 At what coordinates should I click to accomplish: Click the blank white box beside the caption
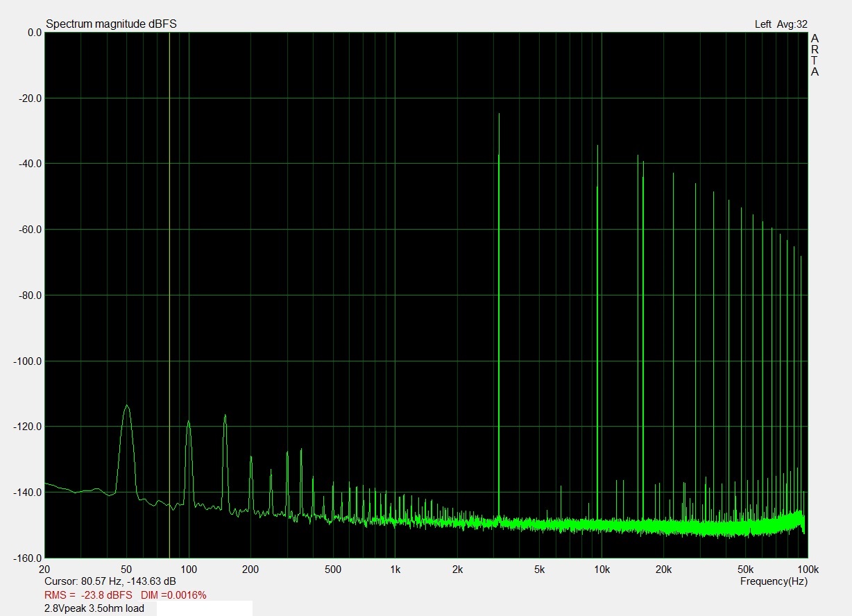point(205,608)
